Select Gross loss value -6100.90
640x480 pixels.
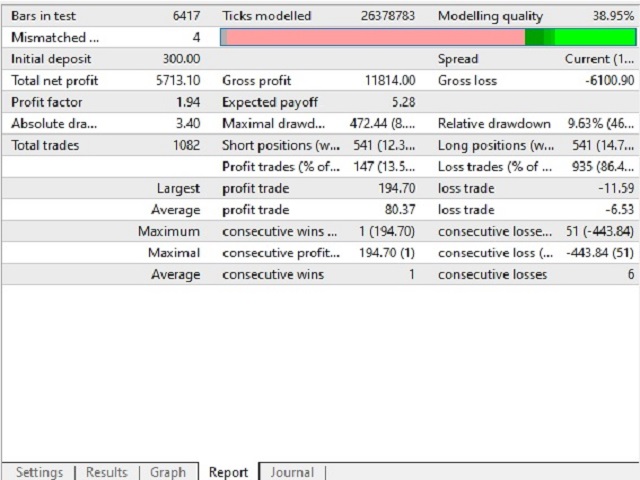tap(609, 80)
